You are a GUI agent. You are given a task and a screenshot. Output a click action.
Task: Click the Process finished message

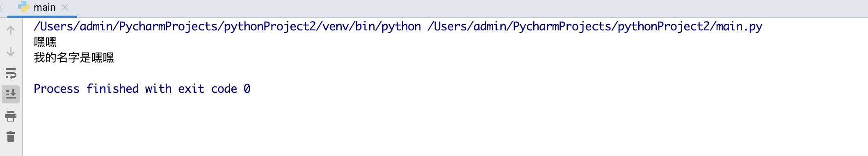tap(142, 89)
